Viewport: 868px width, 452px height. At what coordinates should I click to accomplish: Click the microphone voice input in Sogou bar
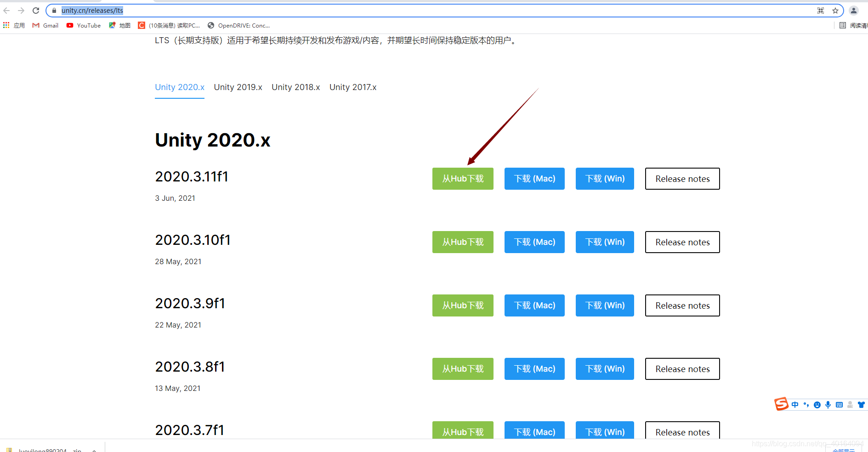(x=828, y=405)
